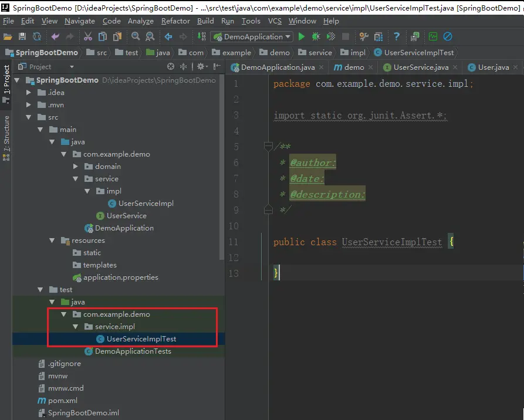The height and width of the screenshot is (420, 524).
Task: Click the Back navigation arrow
Action: click(168, 36)
